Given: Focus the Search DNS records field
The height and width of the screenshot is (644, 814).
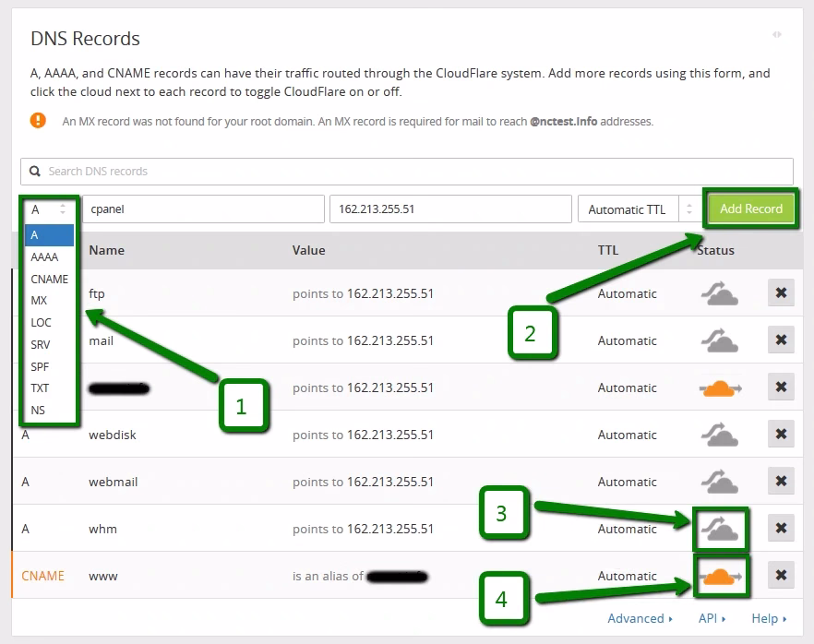Looking at the screenshot, I should coord(406,172).
